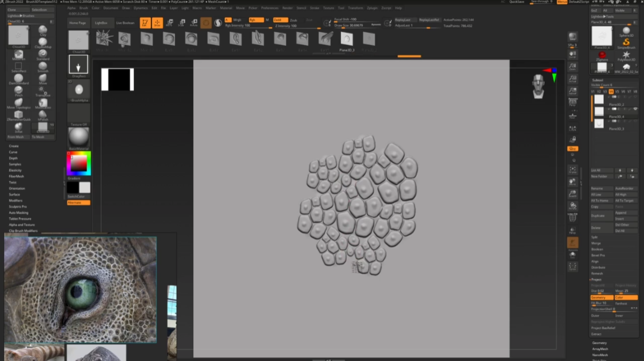This screenshot has width=644, height=361.
Task: Click the QuickSave button
Action: point(516,2)
